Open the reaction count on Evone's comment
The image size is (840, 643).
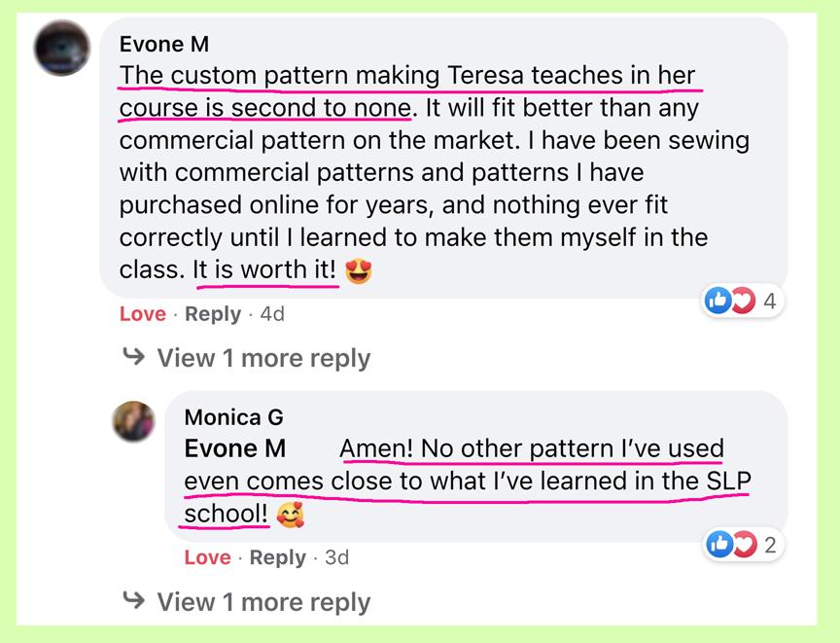click(768, 302)
